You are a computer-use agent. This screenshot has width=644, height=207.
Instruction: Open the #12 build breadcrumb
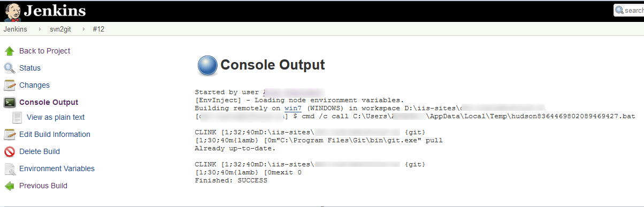tap(98, 29)
